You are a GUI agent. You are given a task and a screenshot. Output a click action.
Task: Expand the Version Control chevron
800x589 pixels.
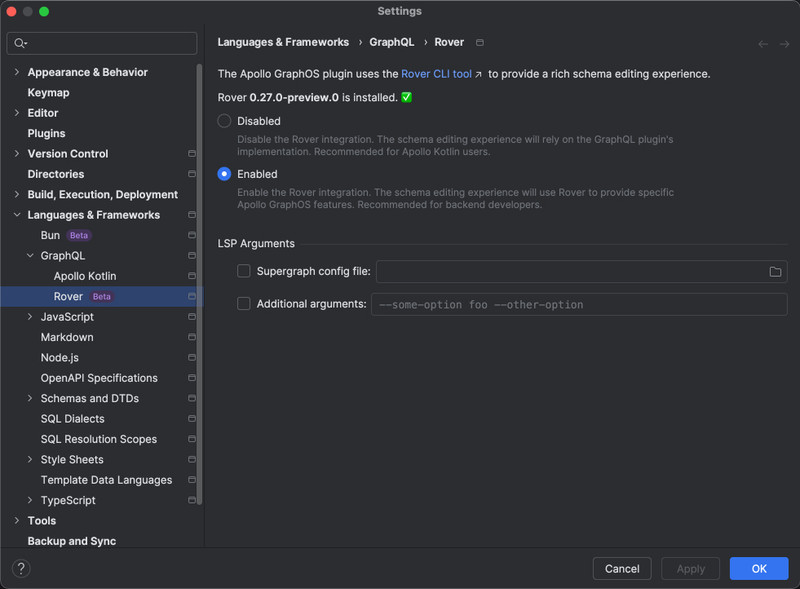[17, 154]
